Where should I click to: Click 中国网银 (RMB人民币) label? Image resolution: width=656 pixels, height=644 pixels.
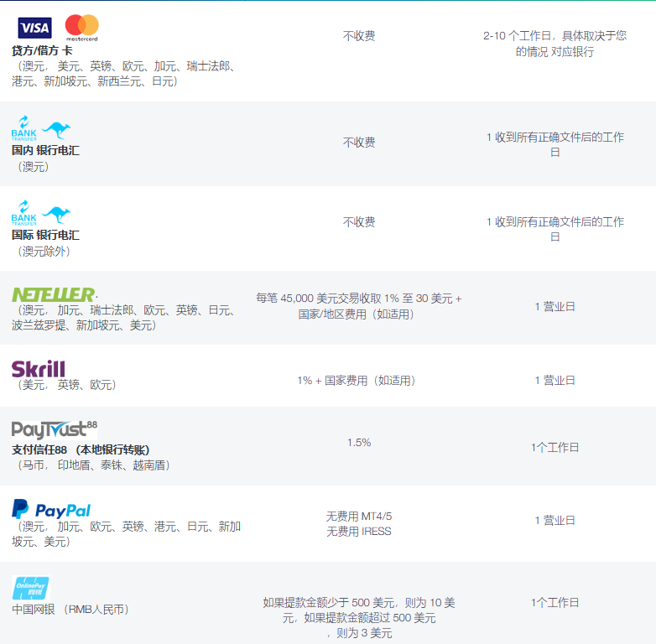pyautogui.click(x=70, y=610)
